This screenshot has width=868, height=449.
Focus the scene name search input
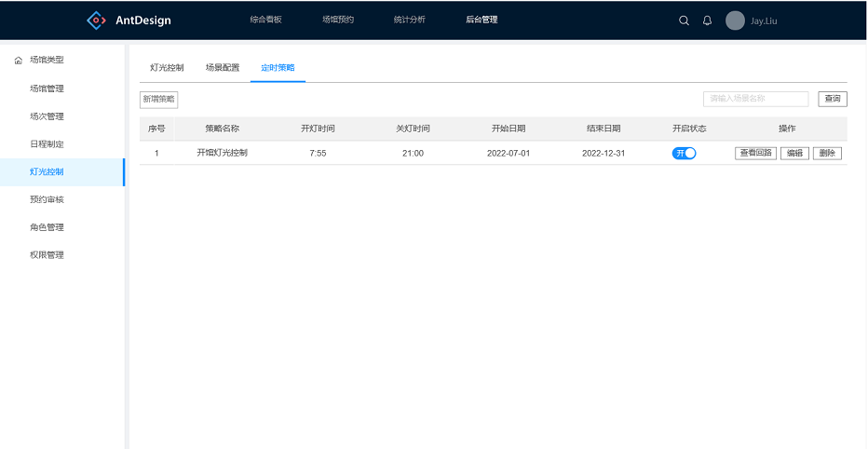[755, 99]
